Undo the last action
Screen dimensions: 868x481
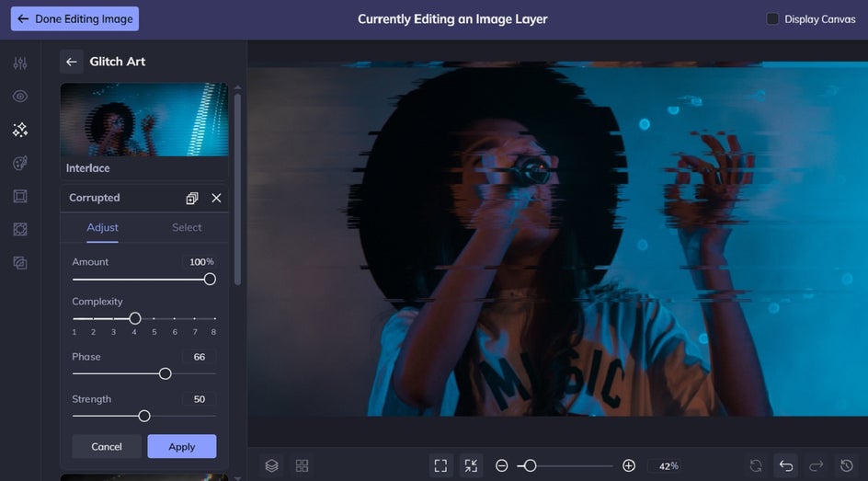pyautogui.click(x=785, y=465)
